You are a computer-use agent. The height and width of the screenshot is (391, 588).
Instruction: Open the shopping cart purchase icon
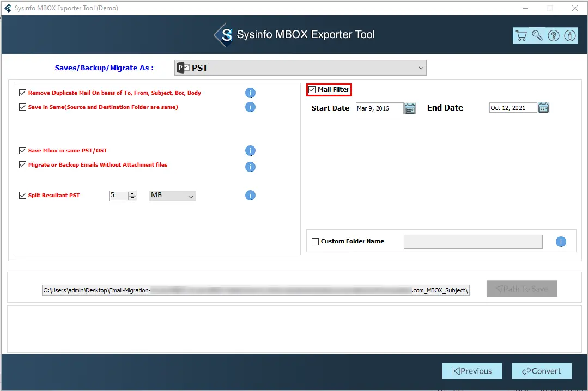pos(521,35)
